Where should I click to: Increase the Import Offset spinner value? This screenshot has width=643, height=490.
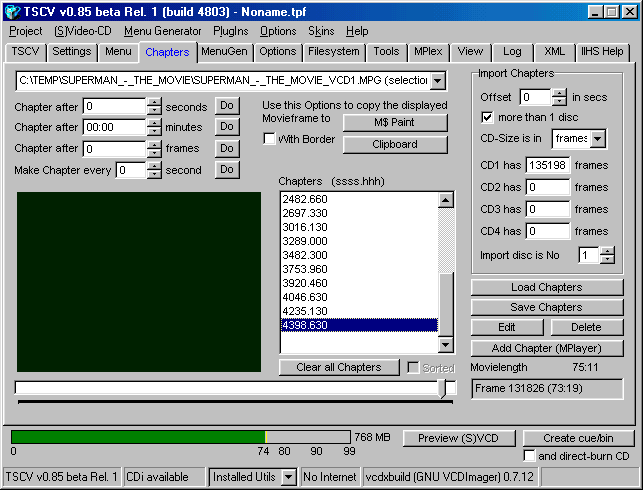pos(559,93)
